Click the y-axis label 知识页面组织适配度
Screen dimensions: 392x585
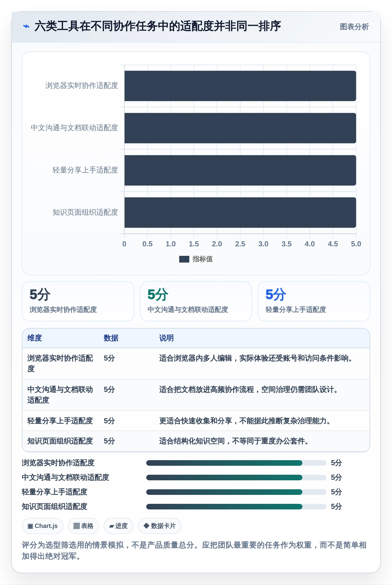pos(85,212)
